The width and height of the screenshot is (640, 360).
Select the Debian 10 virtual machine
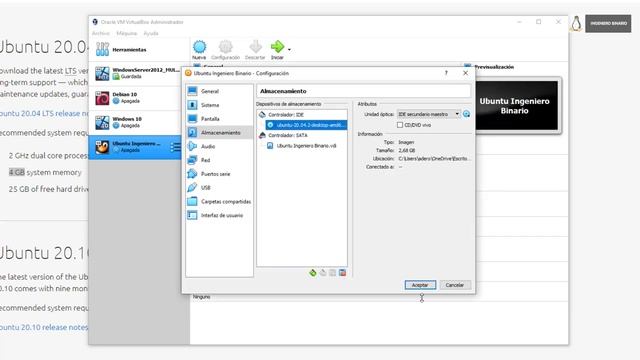[136, 98]
